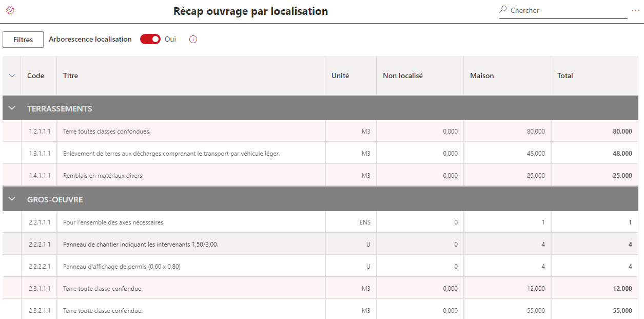This screenshot has height=319, width=644.
Task: Open the settings gear icon
Action: pos(10,10)
